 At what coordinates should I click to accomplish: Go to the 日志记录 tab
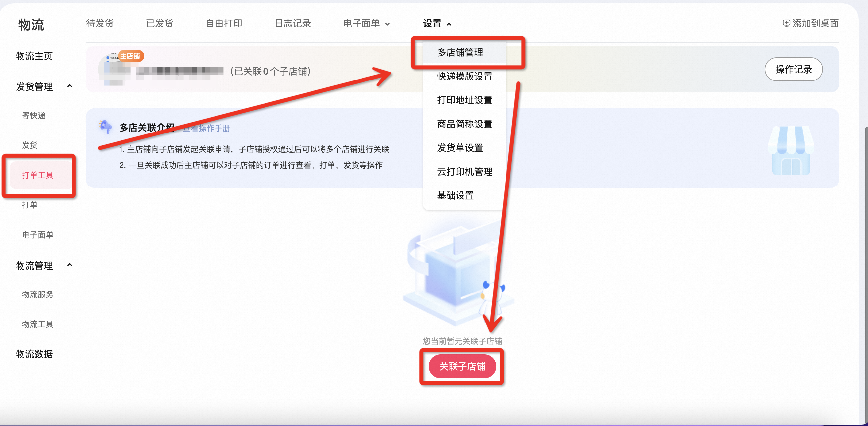pyautogui.click(x=293, y=23)
